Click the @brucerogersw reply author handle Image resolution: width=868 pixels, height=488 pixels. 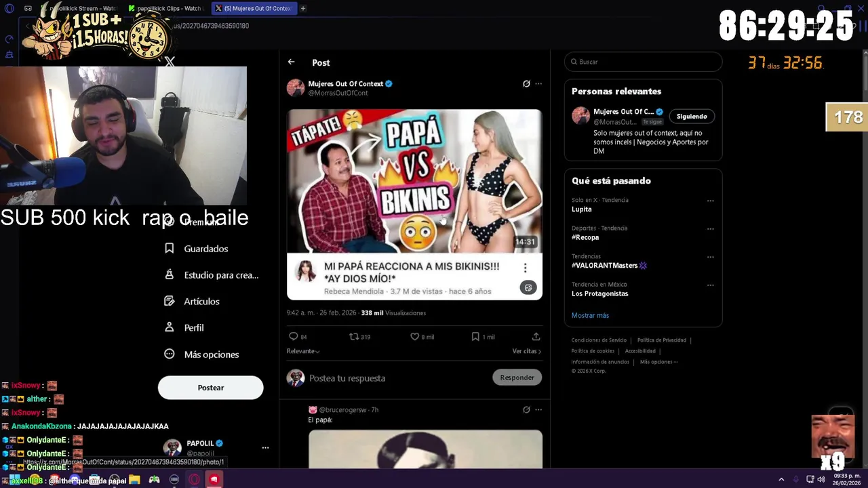click(x=342, y=410)
